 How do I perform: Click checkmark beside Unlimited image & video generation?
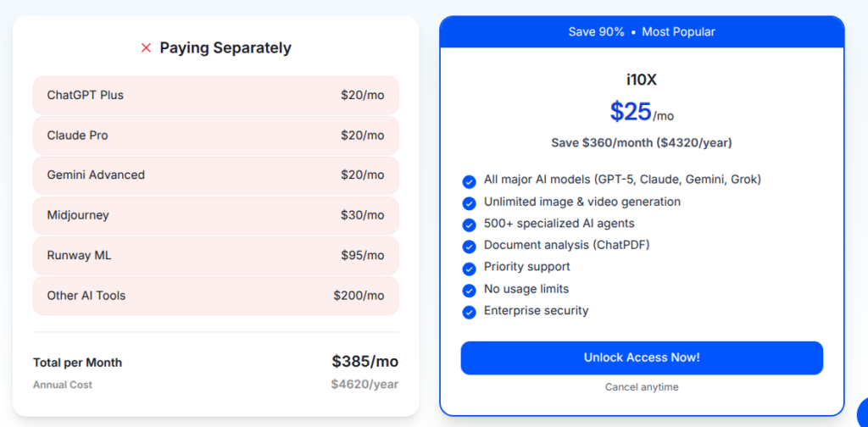pos(469,202)
